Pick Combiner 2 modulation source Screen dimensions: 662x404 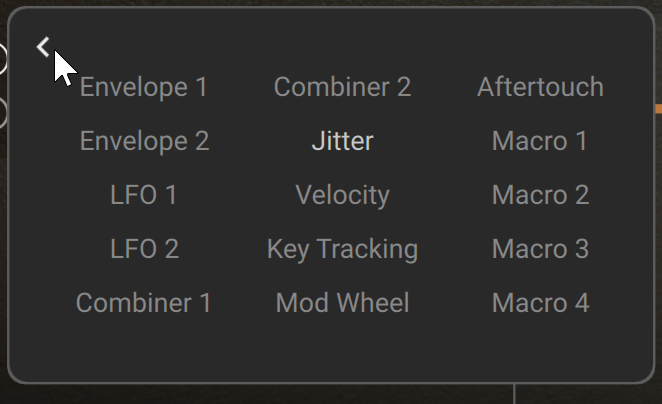click(342, 87)
